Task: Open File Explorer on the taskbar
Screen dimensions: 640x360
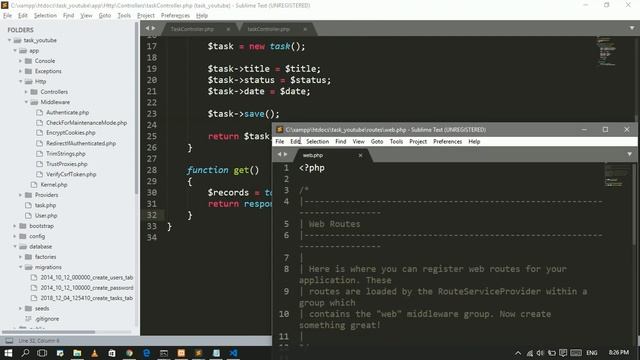Action: point(77,353)
